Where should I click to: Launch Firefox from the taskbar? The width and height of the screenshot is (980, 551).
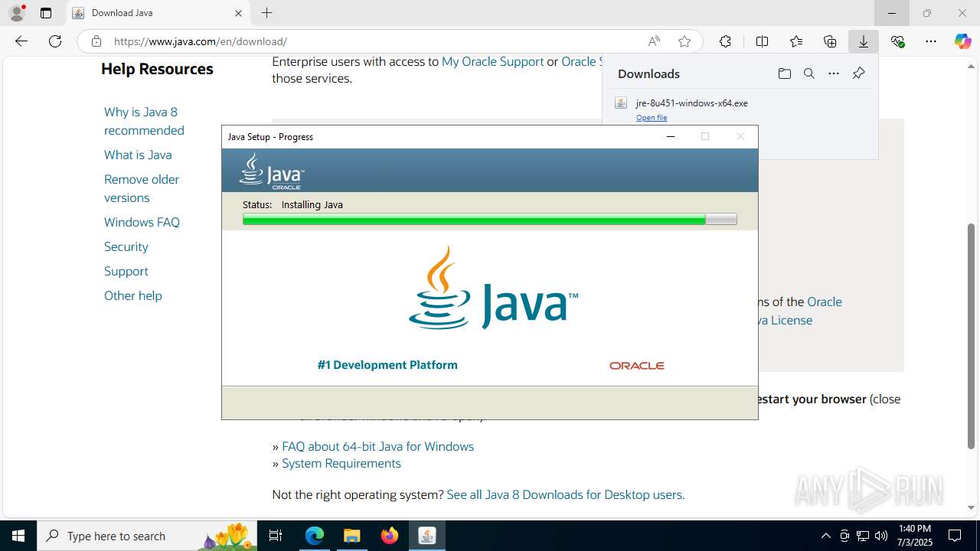[x=389, y=536]
